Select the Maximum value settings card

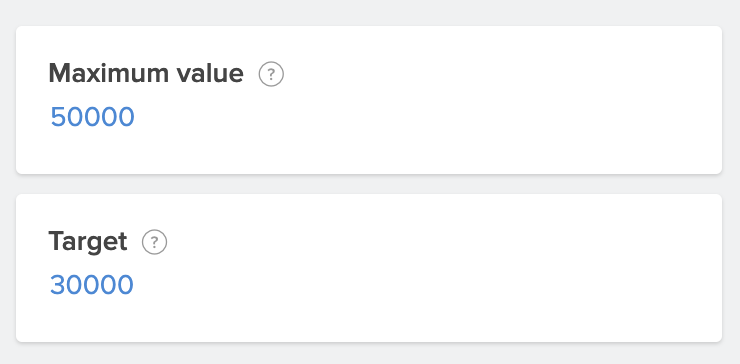click(x=369, y=100)
